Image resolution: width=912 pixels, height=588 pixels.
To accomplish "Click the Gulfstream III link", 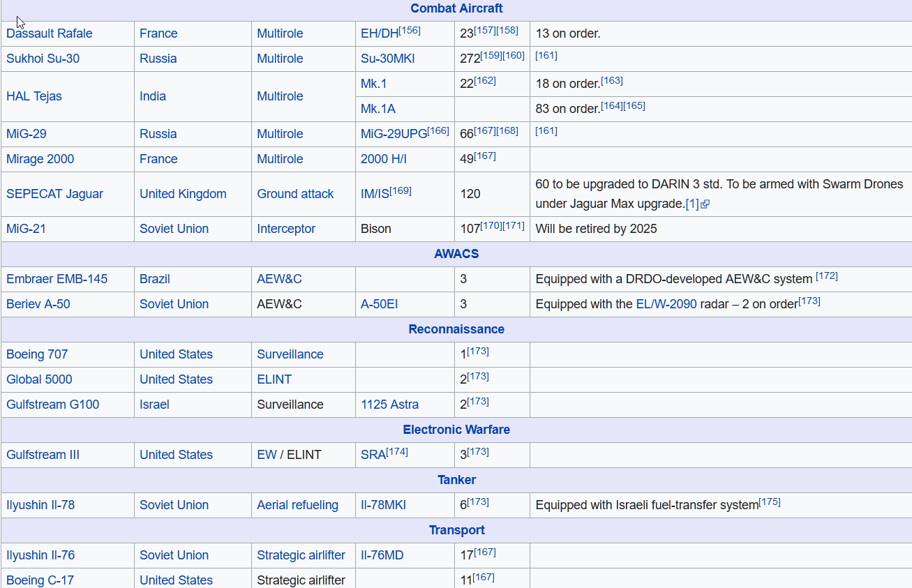I will tap(43, 455).
